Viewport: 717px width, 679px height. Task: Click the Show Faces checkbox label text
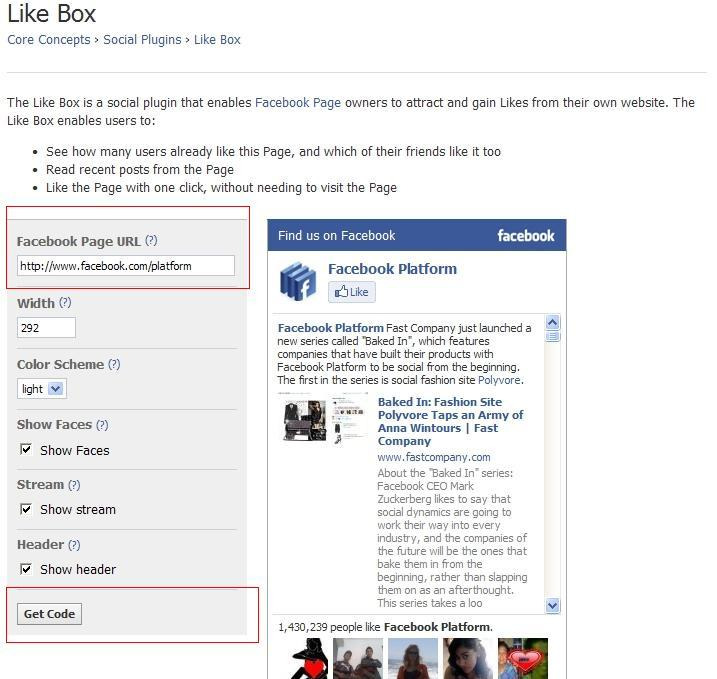tap(75, 450)
